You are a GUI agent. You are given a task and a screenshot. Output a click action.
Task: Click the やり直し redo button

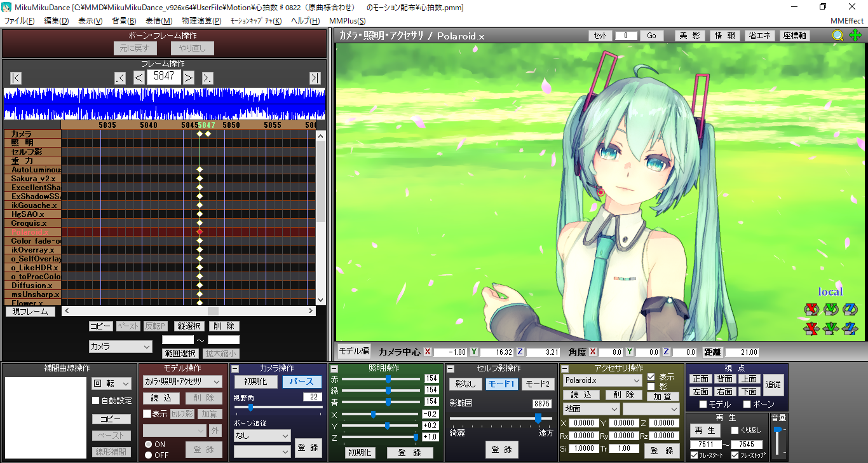(x=193, y=48)
